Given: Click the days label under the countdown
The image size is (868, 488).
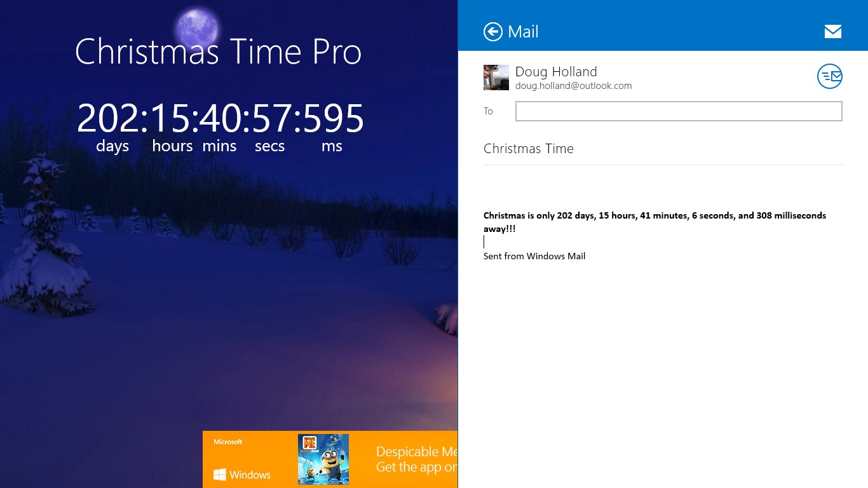Looking at the screenshot, I should tap(112, 146).
